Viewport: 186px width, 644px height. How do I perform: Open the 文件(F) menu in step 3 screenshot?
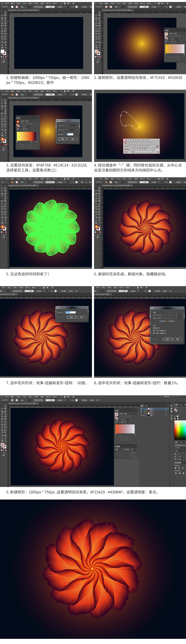tap(7, 91)
